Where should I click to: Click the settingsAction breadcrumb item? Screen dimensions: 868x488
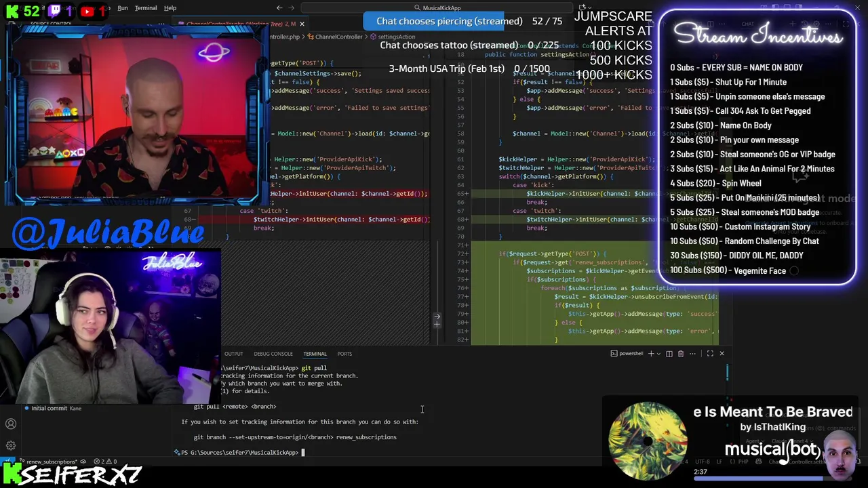(x=393, y=37)
